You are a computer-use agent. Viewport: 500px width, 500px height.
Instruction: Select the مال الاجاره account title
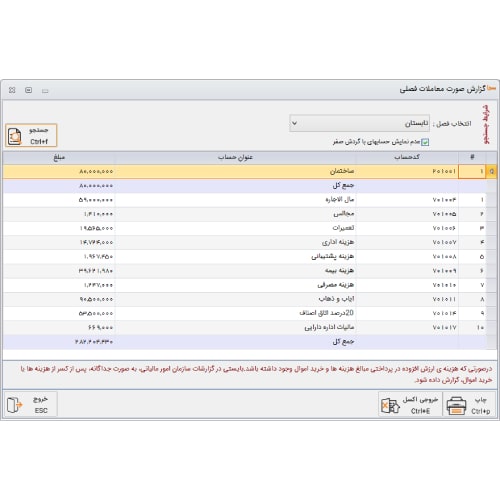pos(340,200)
